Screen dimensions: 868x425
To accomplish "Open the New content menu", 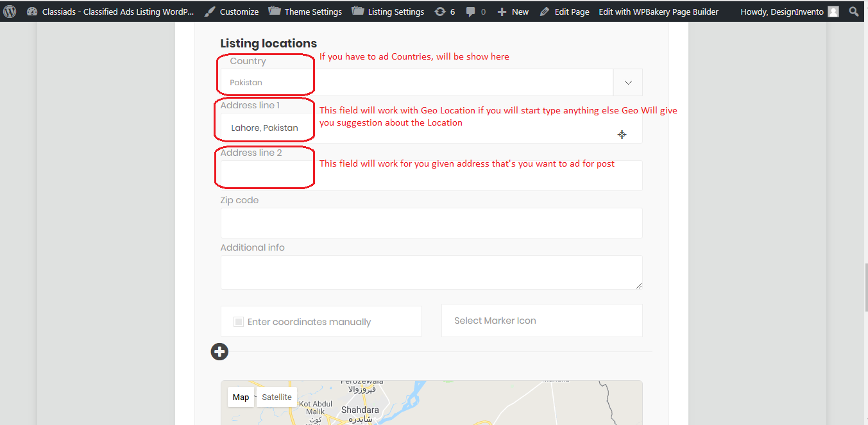I will coord(513,12).
